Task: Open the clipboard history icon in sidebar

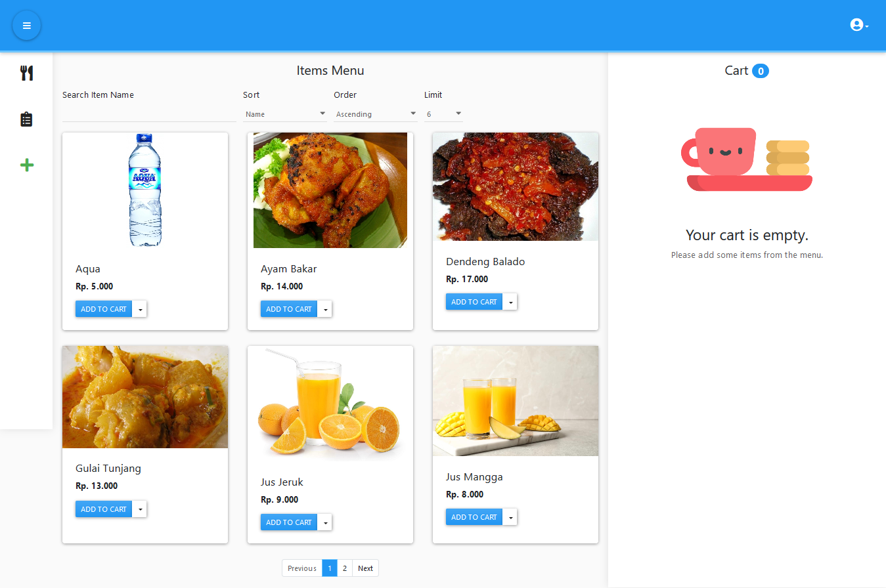Action: (26, 119)
